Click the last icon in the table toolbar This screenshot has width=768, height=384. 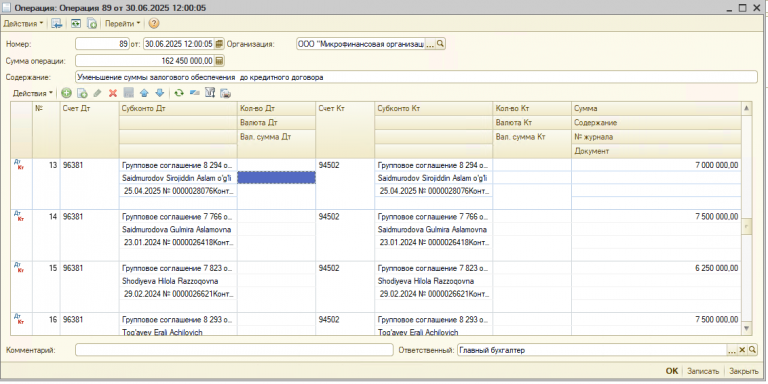[x=225, y=93]
